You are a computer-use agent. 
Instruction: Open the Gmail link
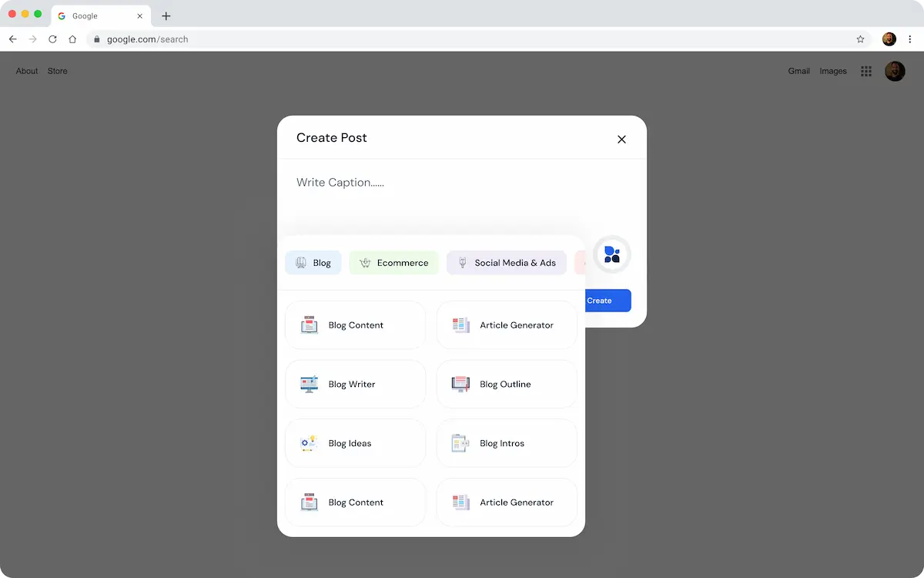pos(798,71)
